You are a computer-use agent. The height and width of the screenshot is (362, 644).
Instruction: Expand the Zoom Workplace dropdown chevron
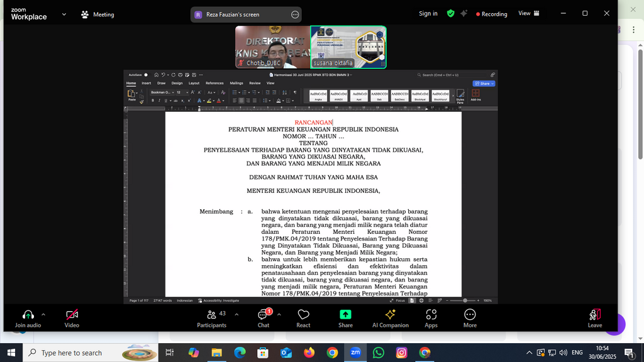click(64, 14)
